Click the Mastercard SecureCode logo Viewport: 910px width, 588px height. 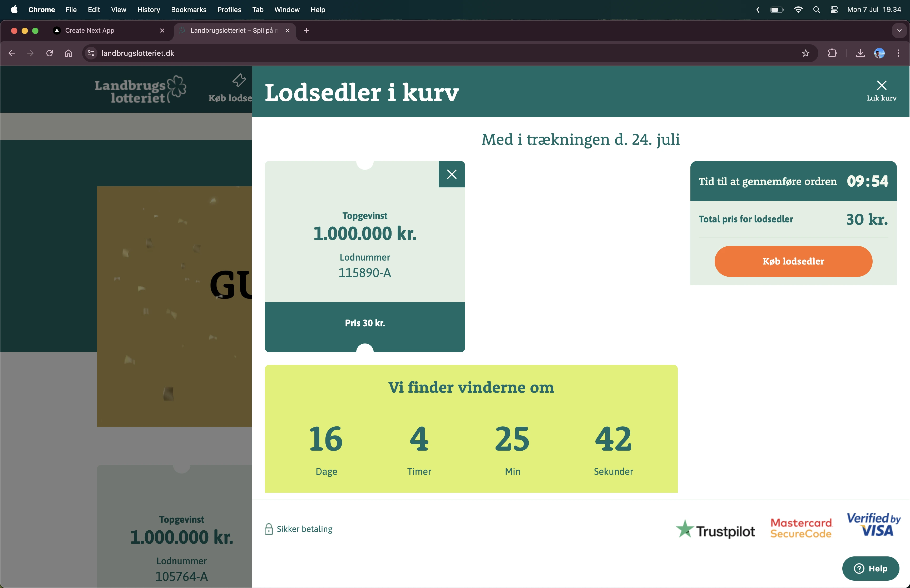(x=800, y=529)
